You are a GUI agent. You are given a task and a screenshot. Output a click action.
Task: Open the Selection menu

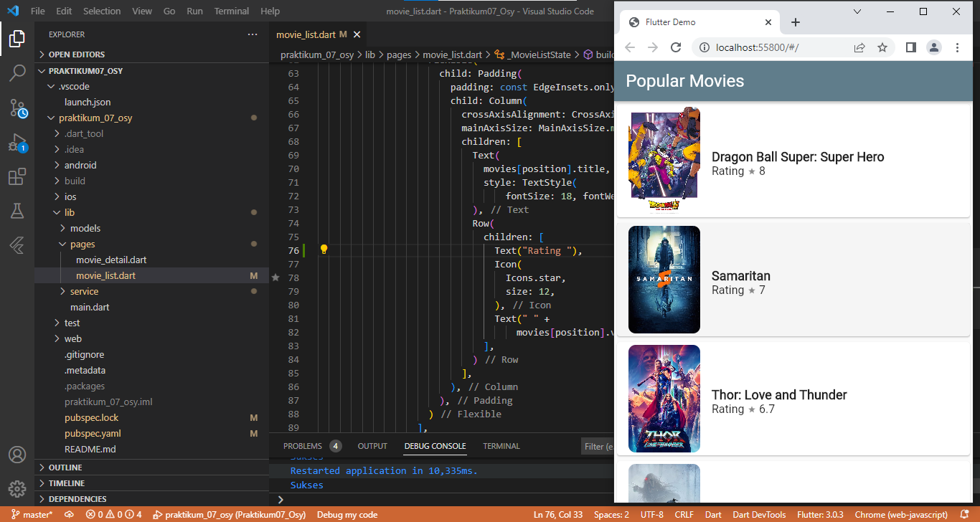pyautogui.click(x=102, y=11)
